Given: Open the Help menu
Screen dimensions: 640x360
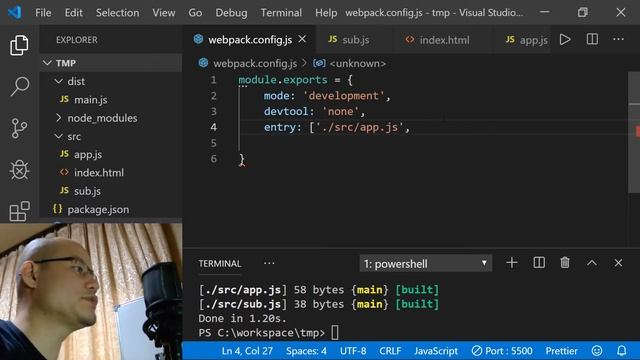Looking at the screenshot, I should [x=326, y=13].
